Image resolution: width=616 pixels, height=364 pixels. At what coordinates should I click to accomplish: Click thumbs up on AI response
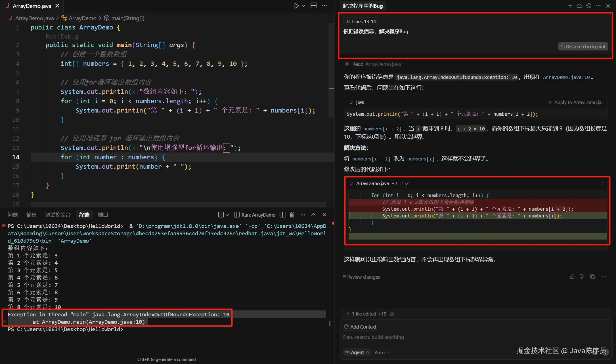pos(572,277)
